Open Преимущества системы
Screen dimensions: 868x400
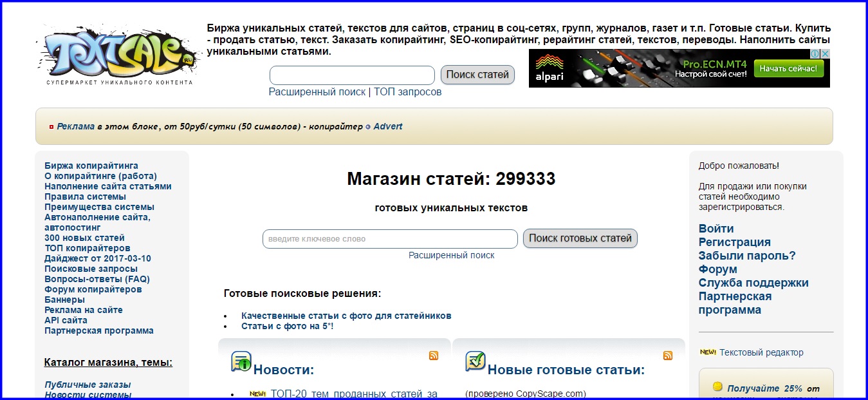point(100,207)
